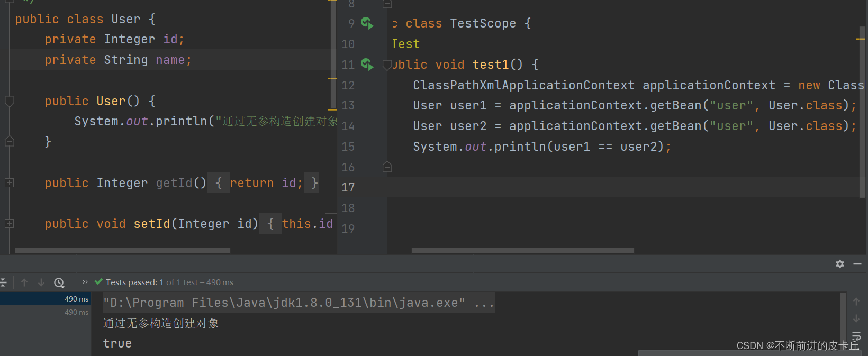The width and height of the screenshot is (868, 356).
Task: Click line number 19 in the gutter
Action: click(x=348, y=229)
